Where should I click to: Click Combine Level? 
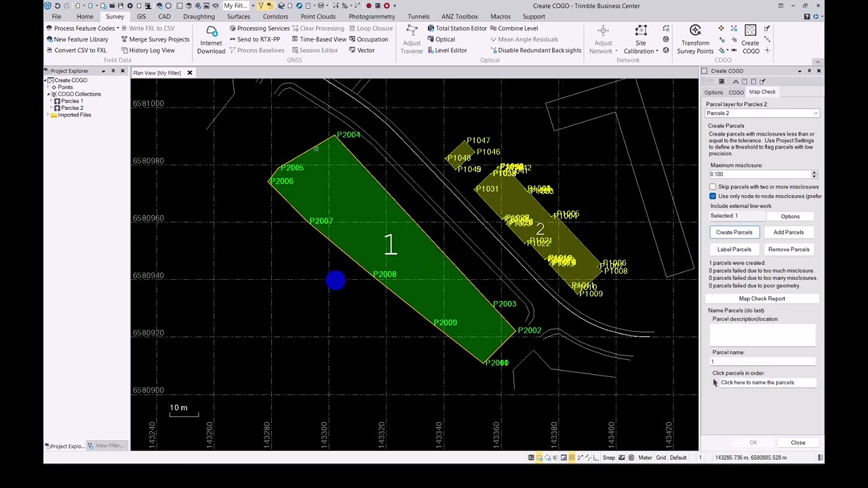pyautogui.click(x=513, y=28)
